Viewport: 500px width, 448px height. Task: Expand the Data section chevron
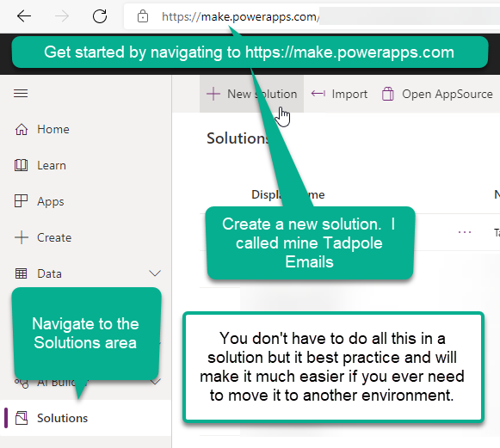pyautogui.click(x=155, y=273)
